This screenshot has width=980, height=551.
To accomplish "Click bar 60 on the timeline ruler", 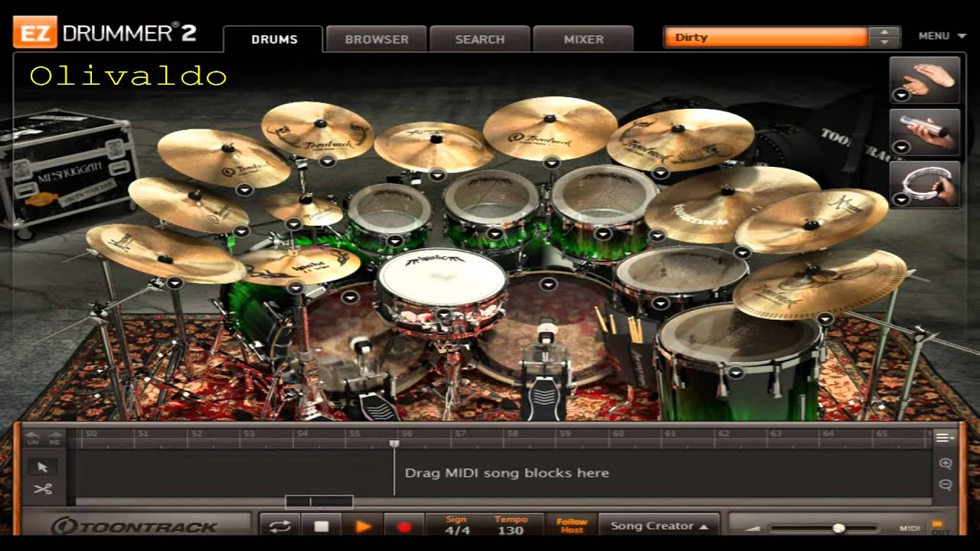I will pos(618,434).
